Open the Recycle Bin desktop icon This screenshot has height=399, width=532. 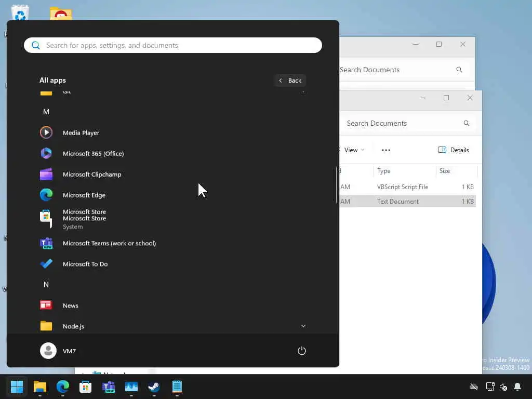[x=20, y=12]
